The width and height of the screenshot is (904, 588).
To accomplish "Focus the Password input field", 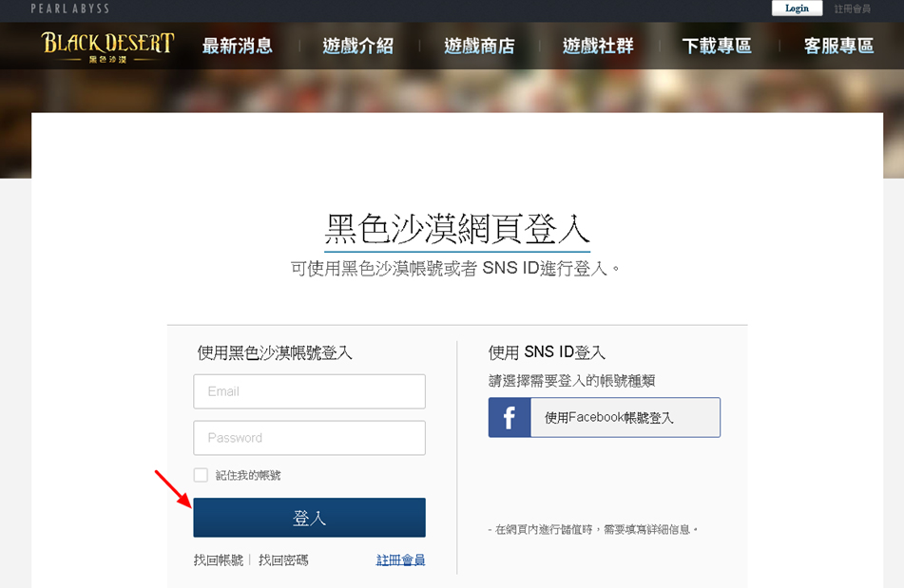I will click(x=309, y=438).
